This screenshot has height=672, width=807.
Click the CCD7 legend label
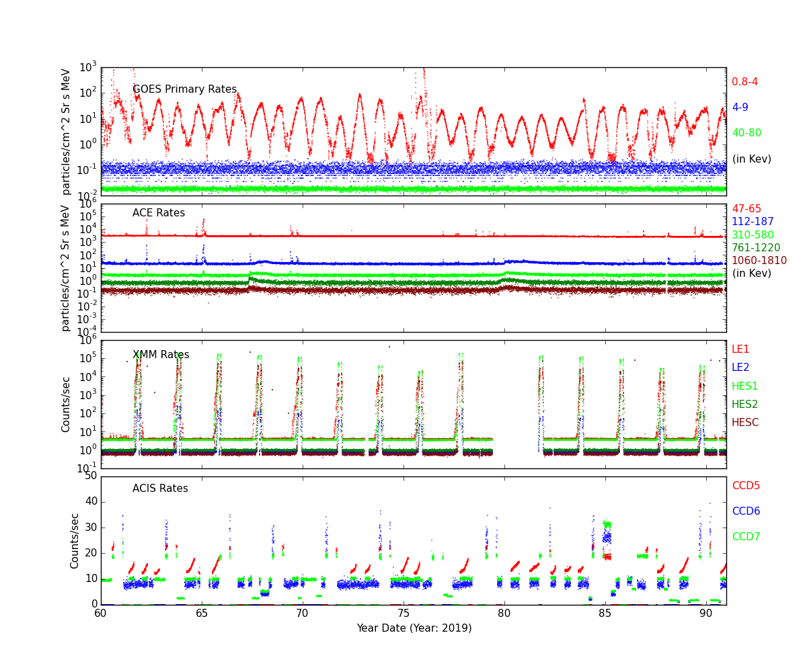tap(746, 537)
